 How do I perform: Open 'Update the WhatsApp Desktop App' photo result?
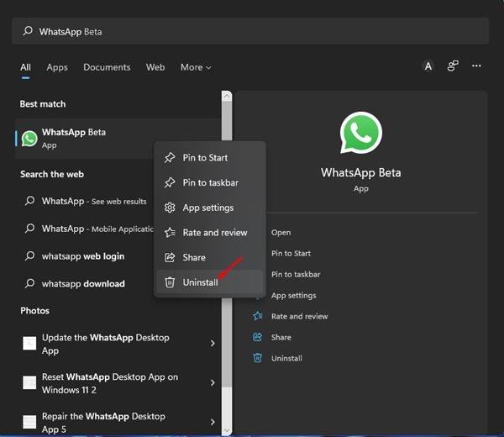[106, 344]
